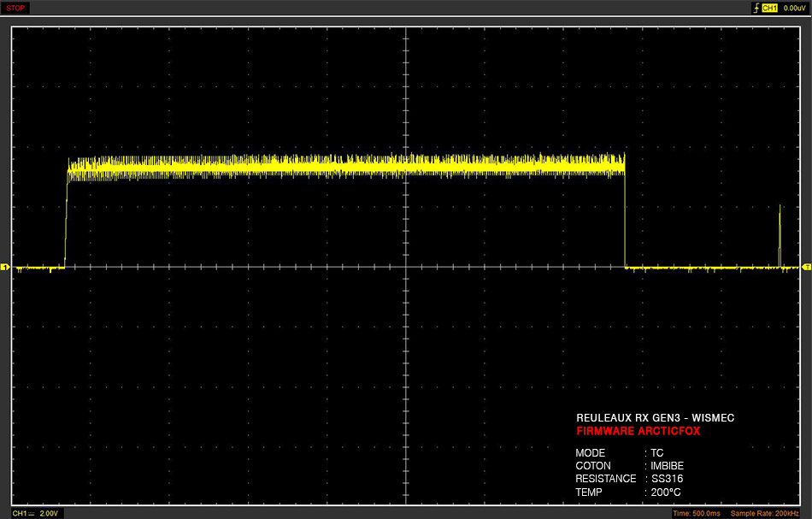Click the red FIRMWARE ARCTICFOX label
This screenshot has width=812, height=519.
pos(638,431)
